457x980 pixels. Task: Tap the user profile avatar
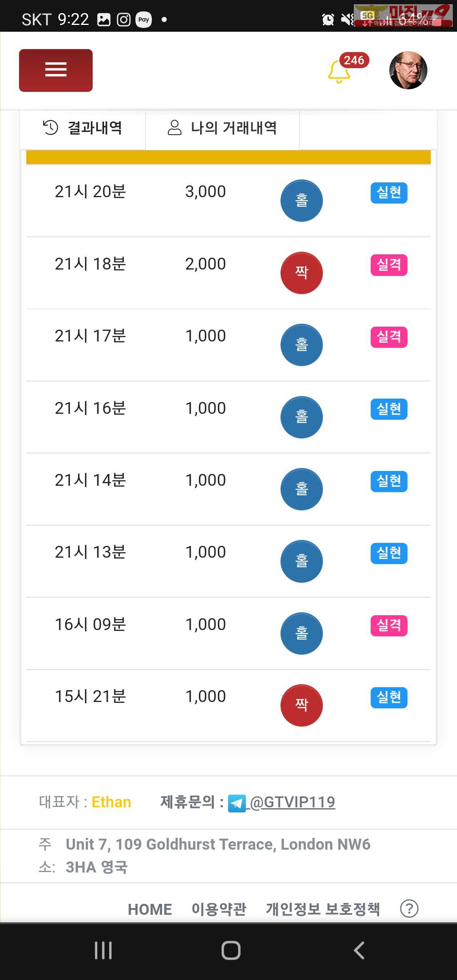[x=408, y=70]
